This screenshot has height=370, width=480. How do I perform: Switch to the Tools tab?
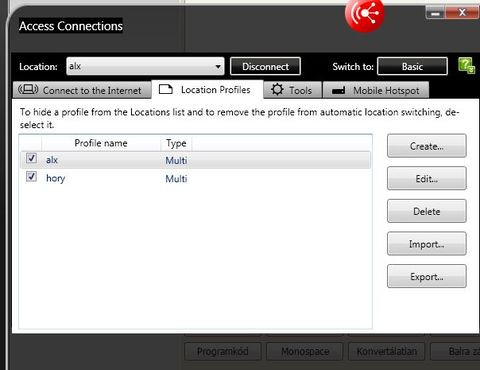pyautogui.click(x=292, y=90)
